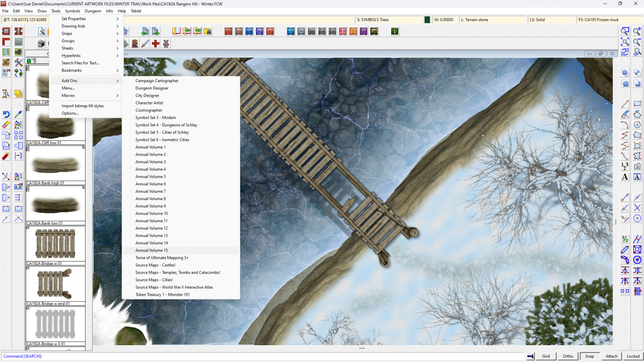
Task: Choose Annual Volume 15 from add-ons
Action: click(x=181, y=250)
